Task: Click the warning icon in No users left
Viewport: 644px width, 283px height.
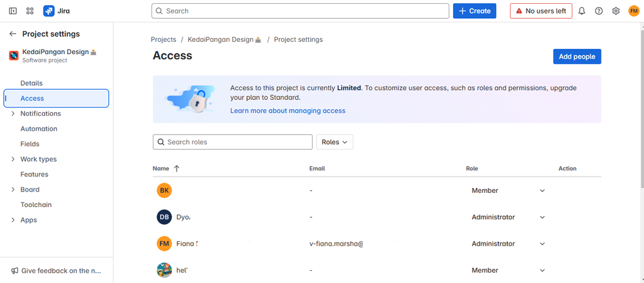Action: (519, 11)
